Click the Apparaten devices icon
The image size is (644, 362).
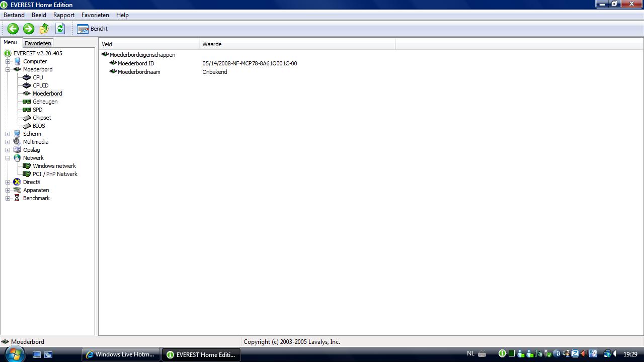tap(17, 190)
